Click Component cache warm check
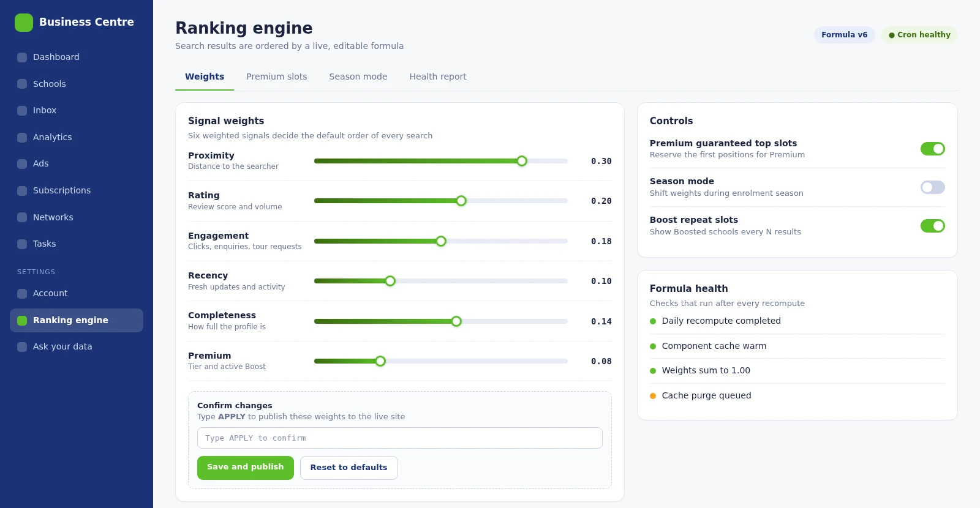980x508 pixels. point(797,346)
